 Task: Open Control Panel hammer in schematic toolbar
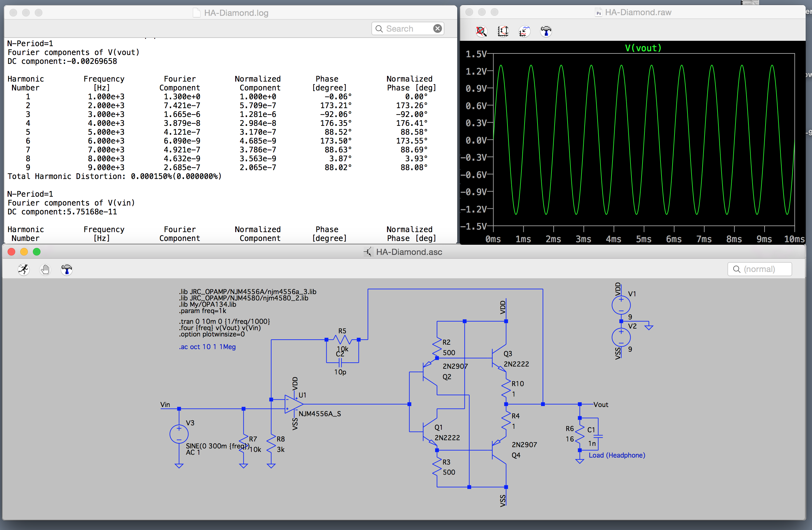[x=66, y=270]
